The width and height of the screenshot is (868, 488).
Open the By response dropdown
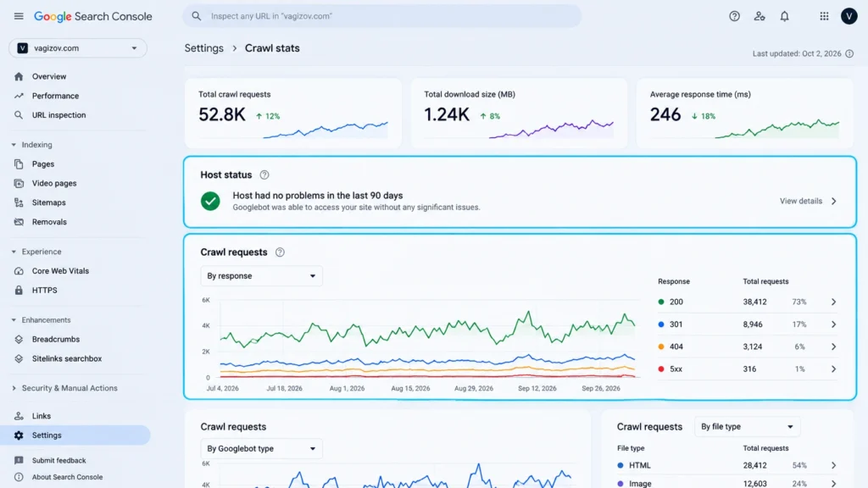(261, 276)
